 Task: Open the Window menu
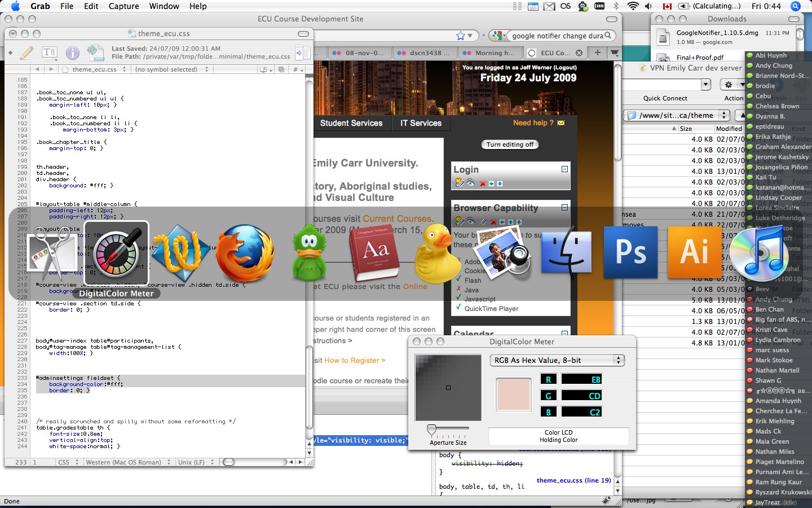[164, 6]
